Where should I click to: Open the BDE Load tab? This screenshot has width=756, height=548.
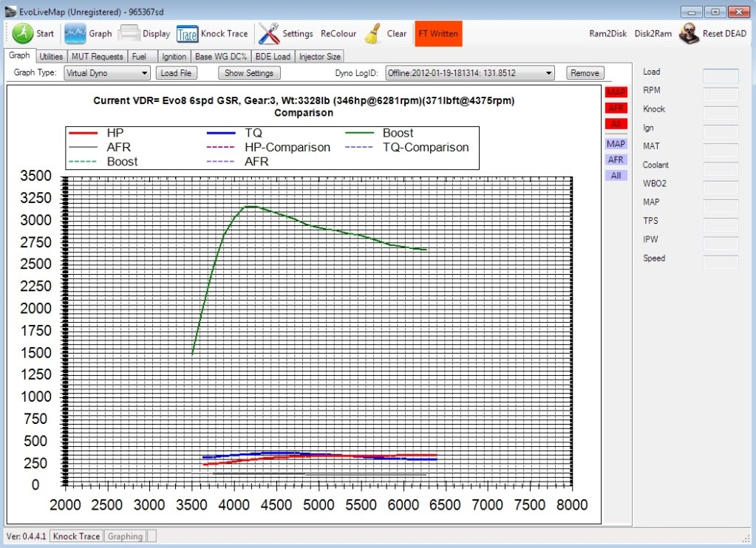273,56
